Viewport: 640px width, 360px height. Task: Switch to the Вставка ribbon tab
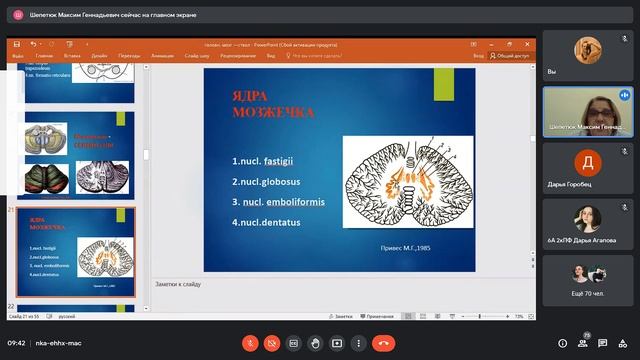72,56
